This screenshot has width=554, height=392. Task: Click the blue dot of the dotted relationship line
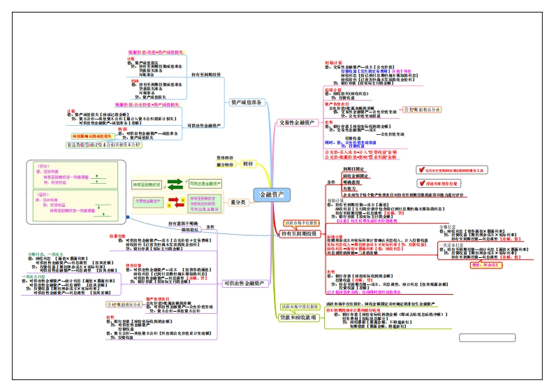[128, 217]
